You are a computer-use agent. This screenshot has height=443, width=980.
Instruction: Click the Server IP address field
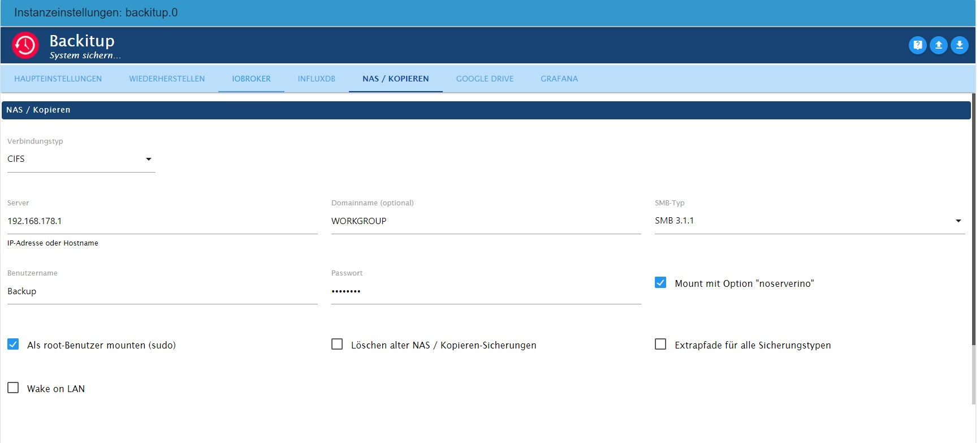(162, 221)
